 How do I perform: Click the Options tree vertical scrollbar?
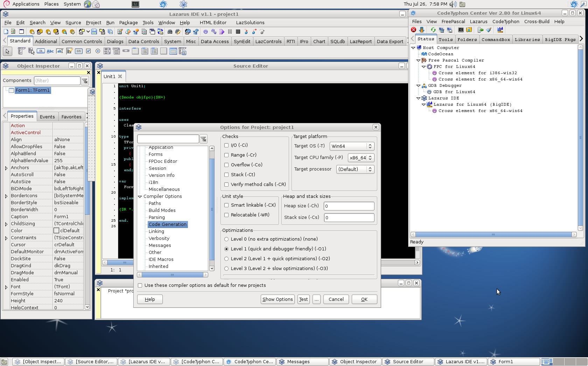(212, 208)
